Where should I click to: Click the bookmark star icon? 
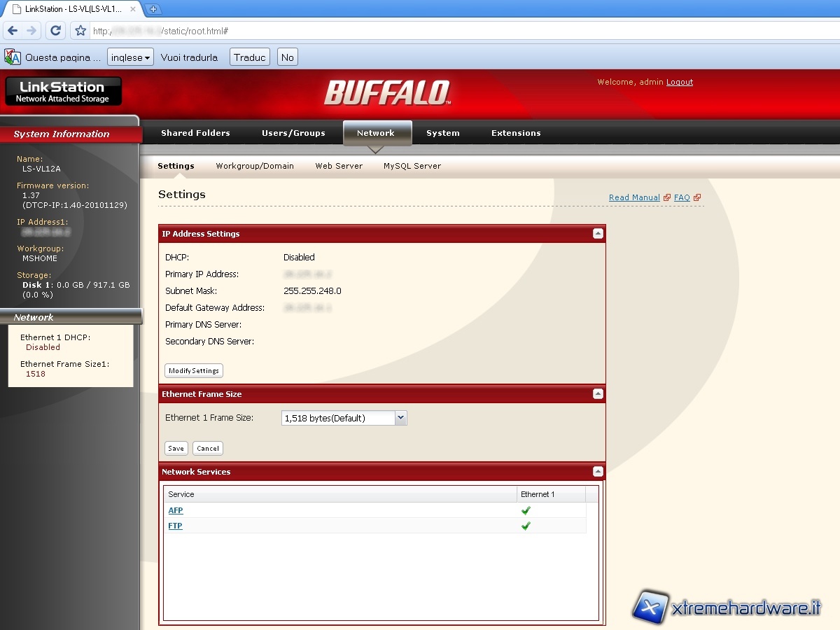(80, 31)
